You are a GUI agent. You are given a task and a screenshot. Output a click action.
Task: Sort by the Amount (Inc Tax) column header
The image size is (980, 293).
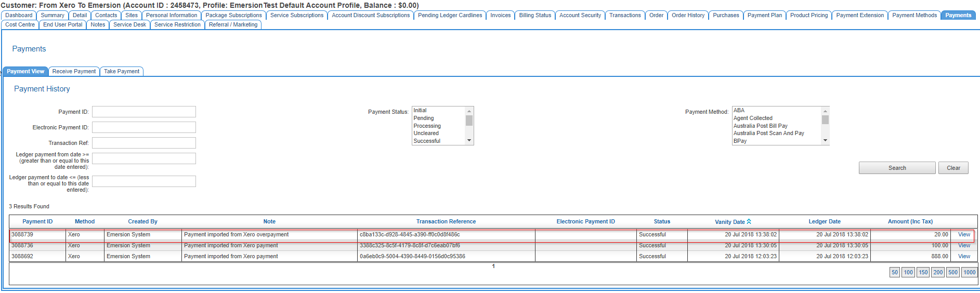pyautogui.click(x=910, y=222)
